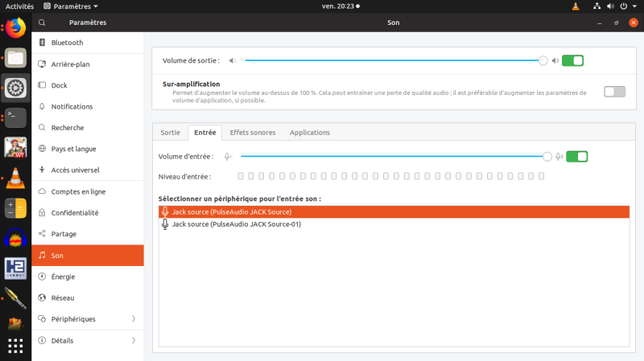Click the Settings gear dock icon
644x361 pixels.
pyautogui.click(x=15, y=88)
